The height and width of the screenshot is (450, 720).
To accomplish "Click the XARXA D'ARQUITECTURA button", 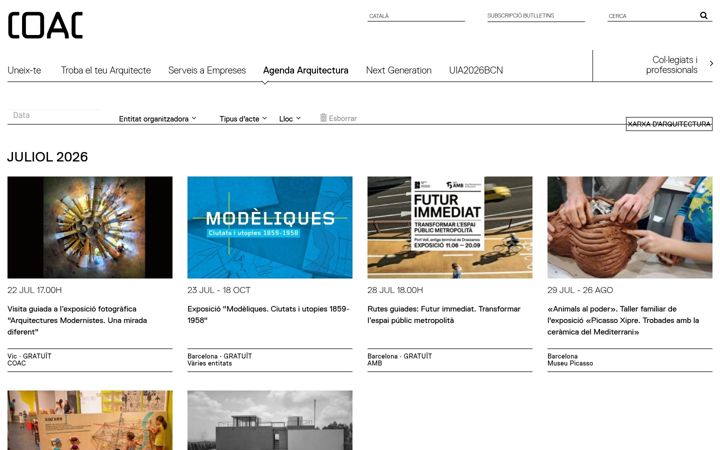I will [x=669, y=124].
